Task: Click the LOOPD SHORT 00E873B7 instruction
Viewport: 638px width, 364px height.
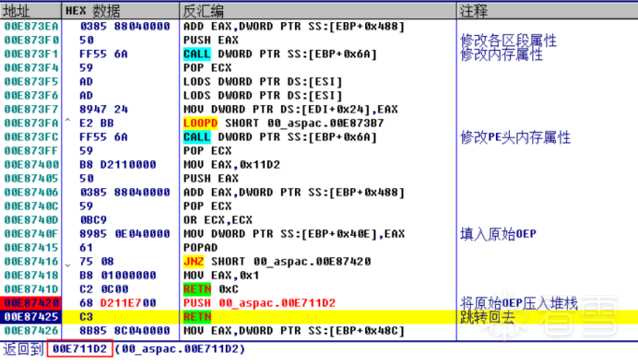Action: [x=284, y=123]
